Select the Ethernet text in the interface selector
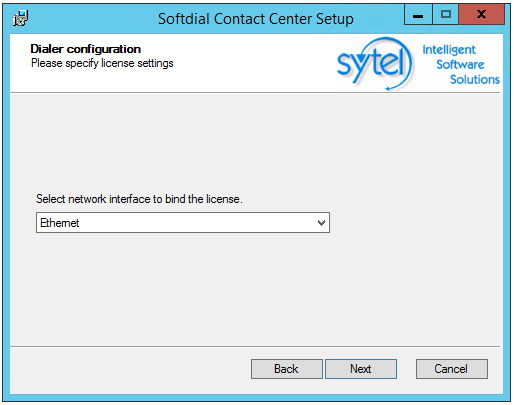The image size is (514, 405). click(60, 223)
